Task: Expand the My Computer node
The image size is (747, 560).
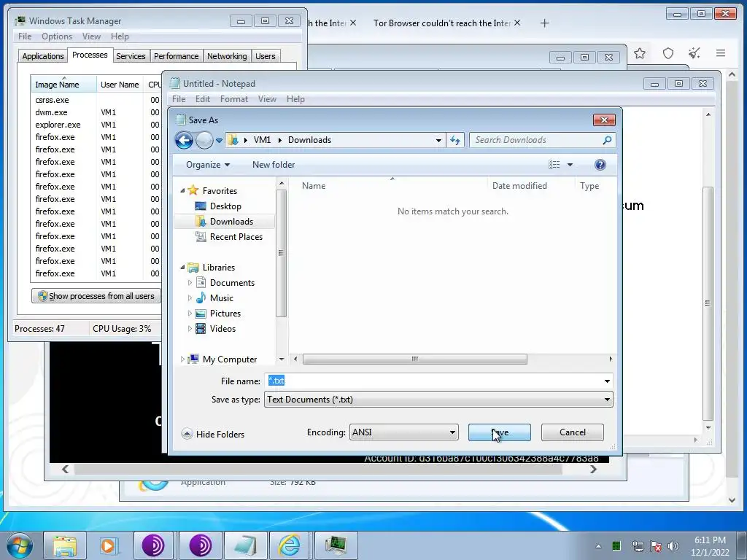Action: [x=182, y=359]
